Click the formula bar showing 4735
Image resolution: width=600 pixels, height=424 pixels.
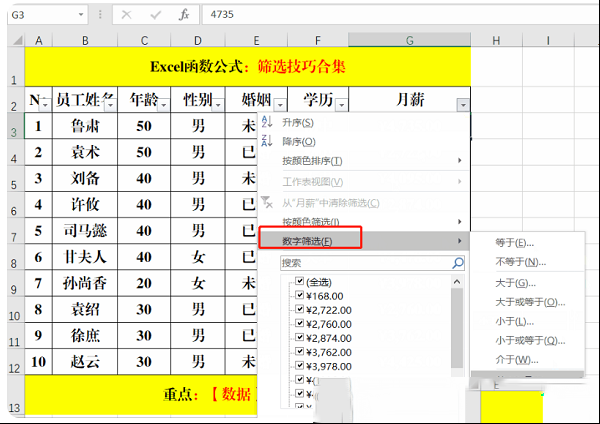tap(400, 15)
